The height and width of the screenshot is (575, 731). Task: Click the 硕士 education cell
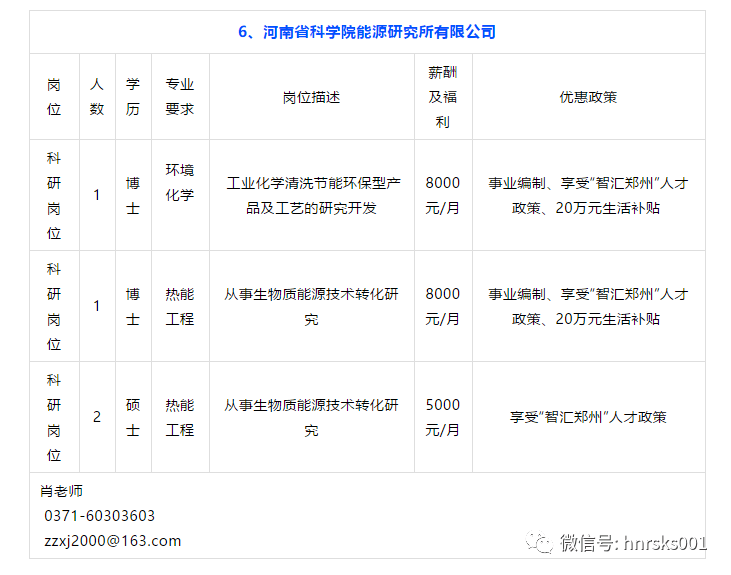pos(133,417)
